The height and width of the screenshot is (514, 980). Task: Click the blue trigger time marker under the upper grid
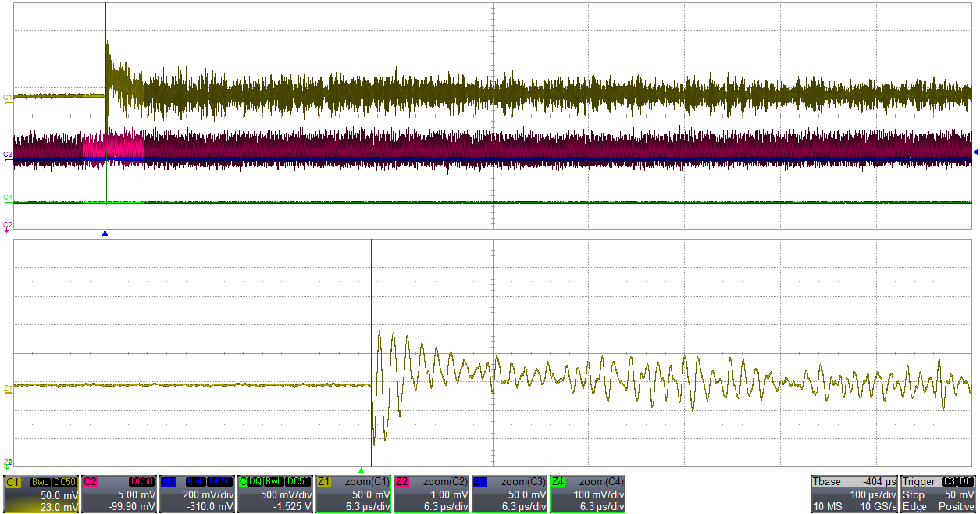pyautogui.click(x=105, y=233)
